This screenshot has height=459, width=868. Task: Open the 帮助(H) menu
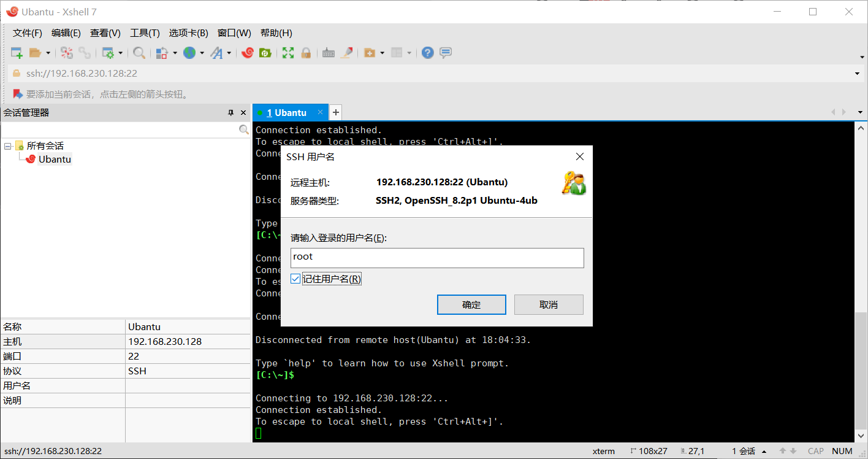pyautogui.click(x=276, y=33)
